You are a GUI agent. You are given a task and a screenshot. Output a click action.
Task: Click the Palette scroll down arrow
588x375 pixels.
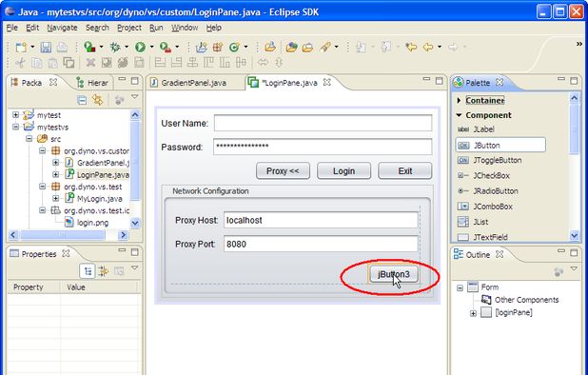[x=574, y=235]
